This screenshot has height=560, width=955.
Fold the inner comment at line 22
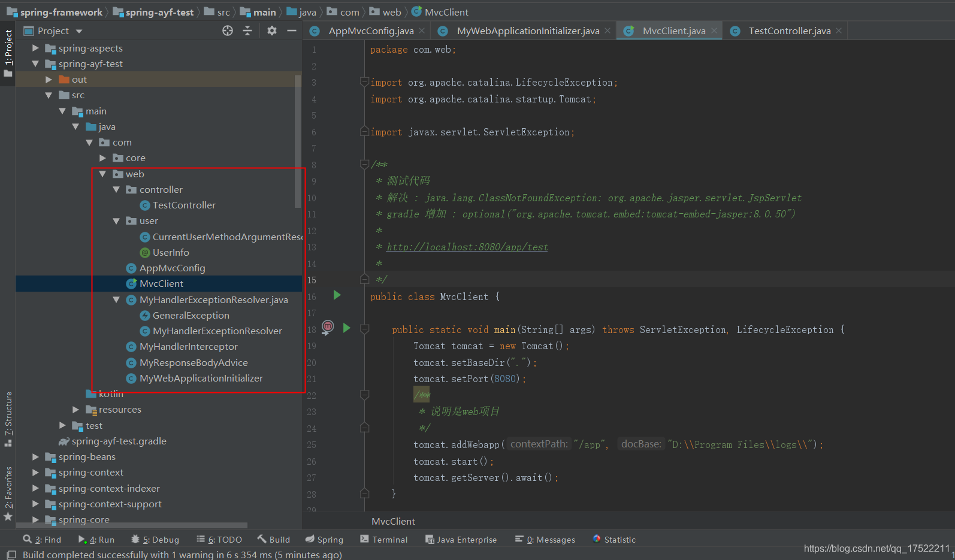(364, 395)
